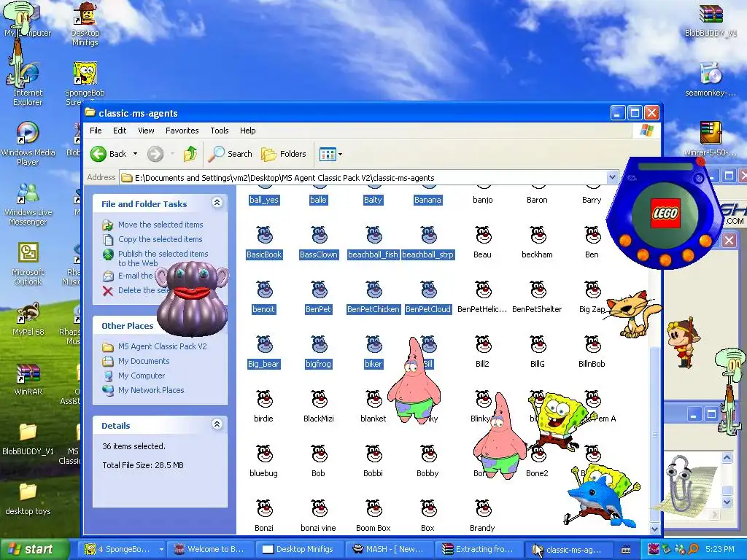Toggle the Folders tree pane
747x560 pixels.
tap(284, 154)
